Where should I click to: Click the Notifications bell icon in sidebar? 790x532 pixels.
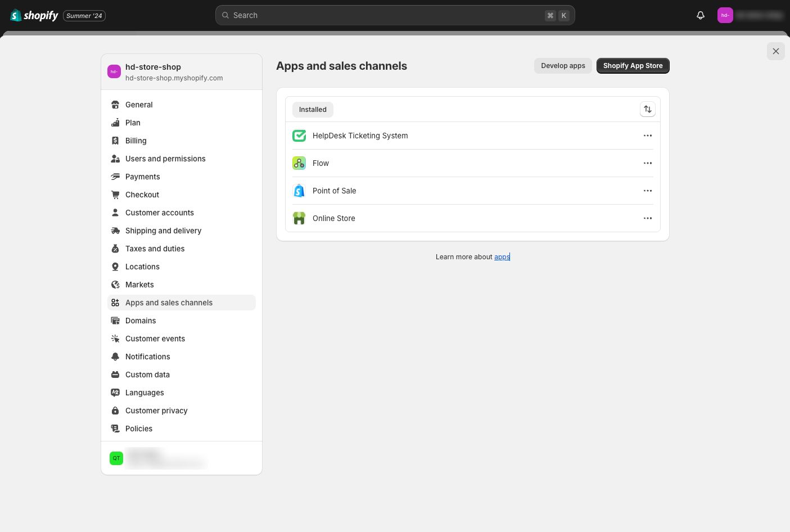[115, 357]
